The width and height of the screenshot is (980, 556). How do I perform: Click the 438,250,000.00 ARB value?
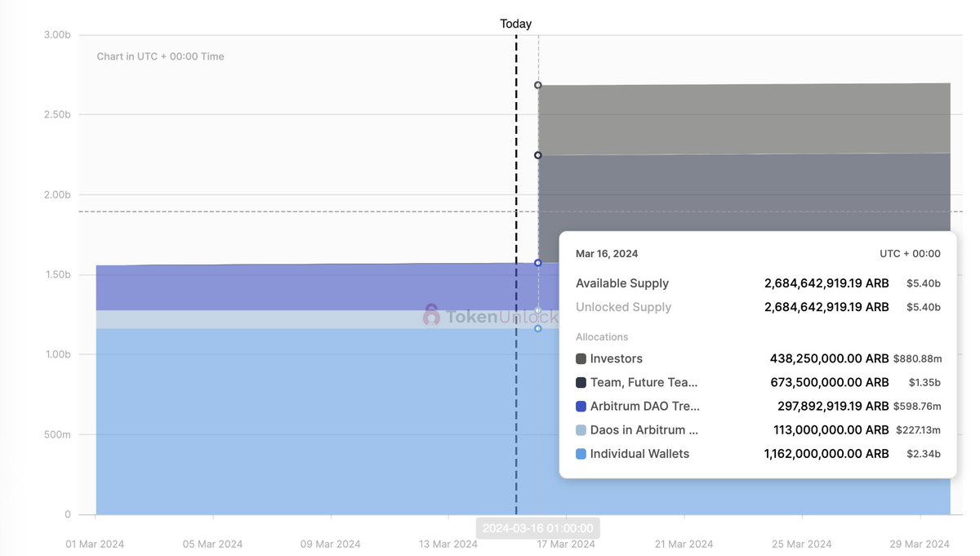tap(829, 358)
